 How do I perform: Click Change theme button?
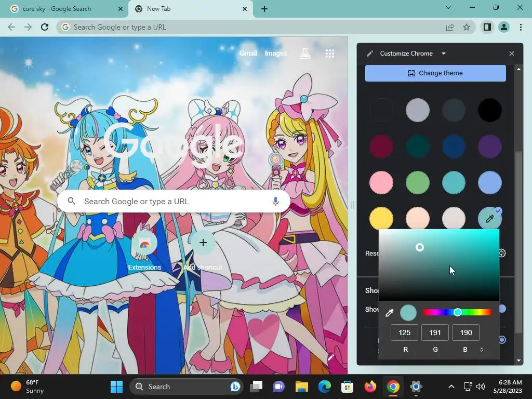(435, 73)
